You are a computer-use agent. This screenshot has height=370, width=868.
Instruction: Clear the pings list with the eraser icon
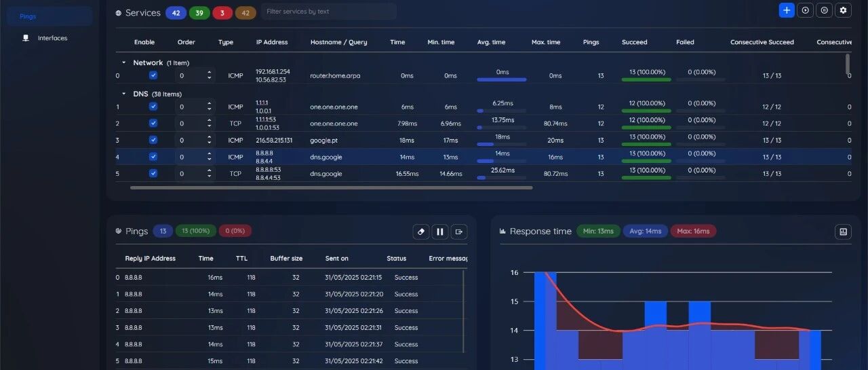(421, 232)
